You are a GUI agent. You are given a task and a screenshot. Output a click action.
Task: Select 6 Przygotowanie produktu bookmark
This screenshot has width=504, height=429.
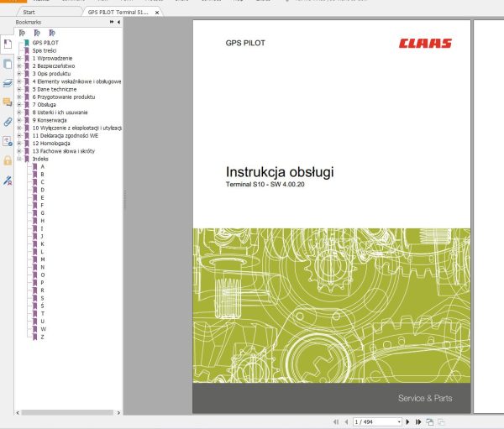pyautogui.click(x=64, y=97)
